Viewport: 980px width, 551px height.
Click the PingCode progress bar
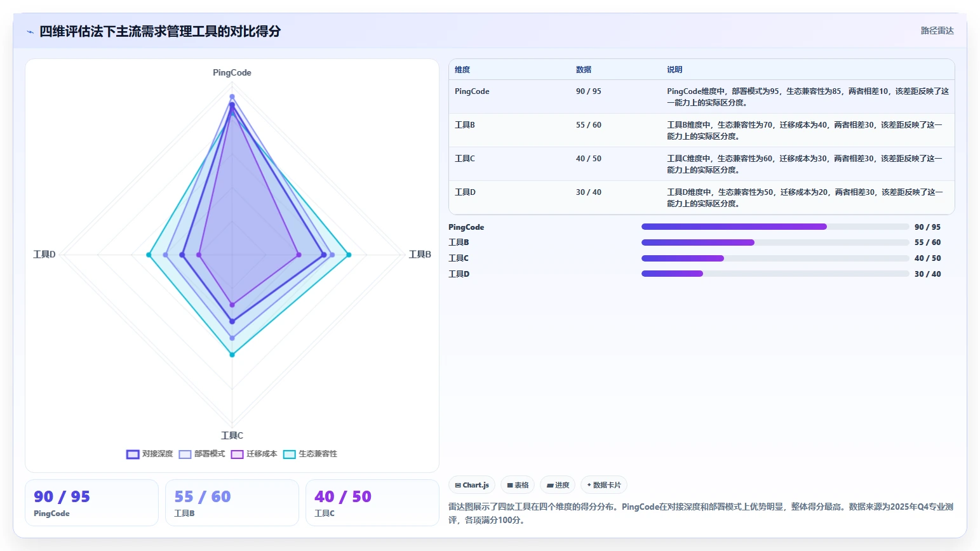(x=775, y=227)
